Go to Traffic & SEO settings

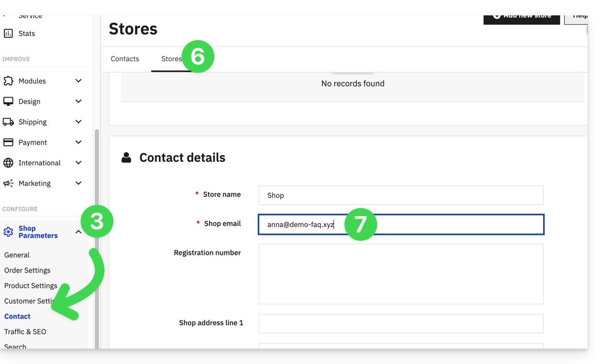pyautogui.click(x=25, y=332)
